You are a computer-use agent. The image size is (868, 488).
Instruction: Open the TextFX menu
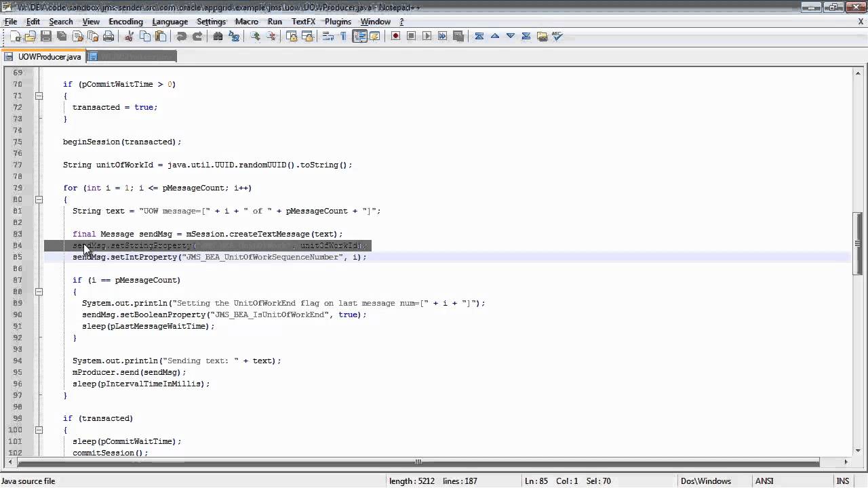(303, 22)
